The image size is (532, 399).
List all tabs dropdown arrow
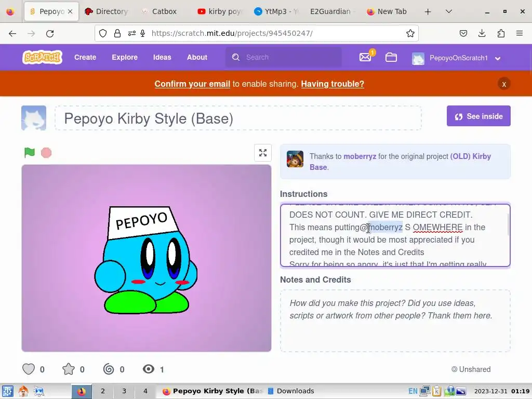click(x=448, y=11)
